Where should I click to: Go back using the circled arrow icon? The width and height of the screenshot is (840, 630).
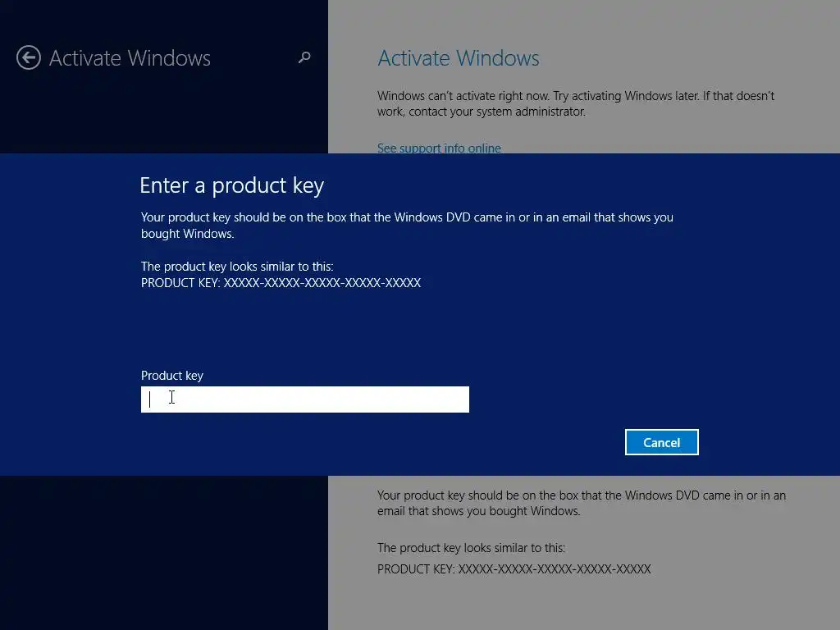coord(29,58)
